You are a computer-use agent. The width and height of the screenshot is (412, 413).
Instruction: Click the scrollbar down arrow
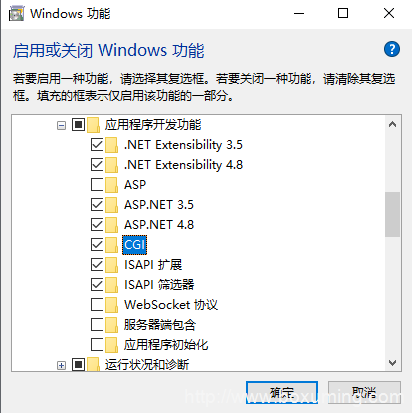[393, 362]
